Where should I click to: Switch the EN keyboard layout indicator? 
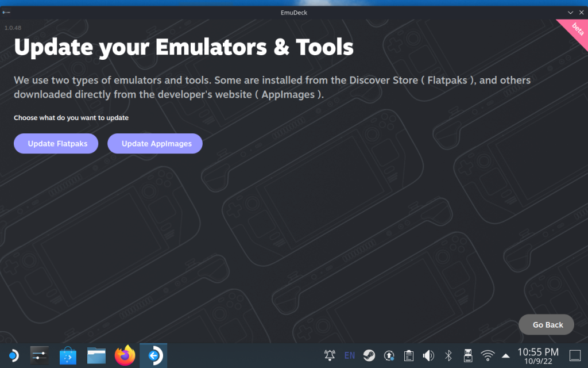pyautogui.click(x=350, y=355)
